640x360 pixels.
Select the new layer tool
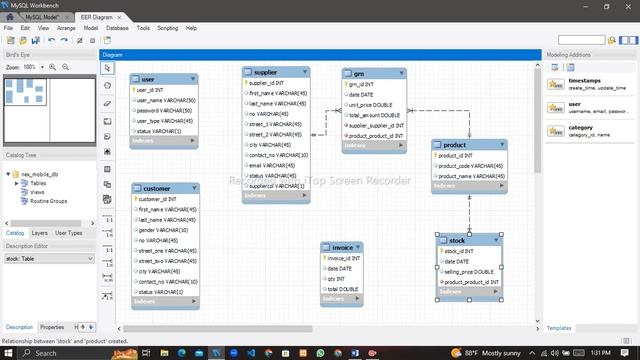click(107, 121)
